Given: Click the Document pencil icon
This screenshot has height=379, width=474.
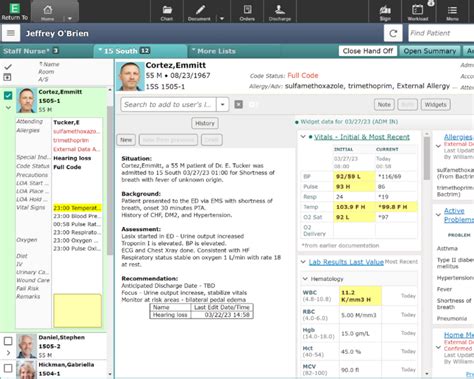Looking at the screenshot, I should (199, 9).
